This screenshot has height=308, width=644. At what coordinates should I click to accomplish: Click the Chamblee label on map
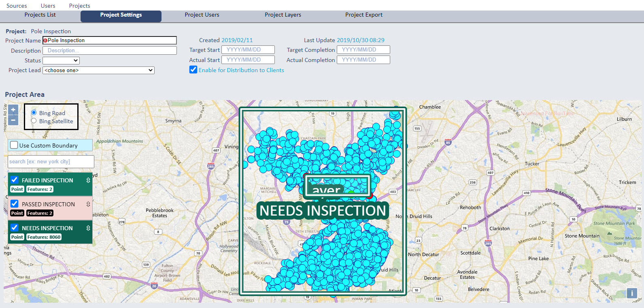tap(430, 107)
